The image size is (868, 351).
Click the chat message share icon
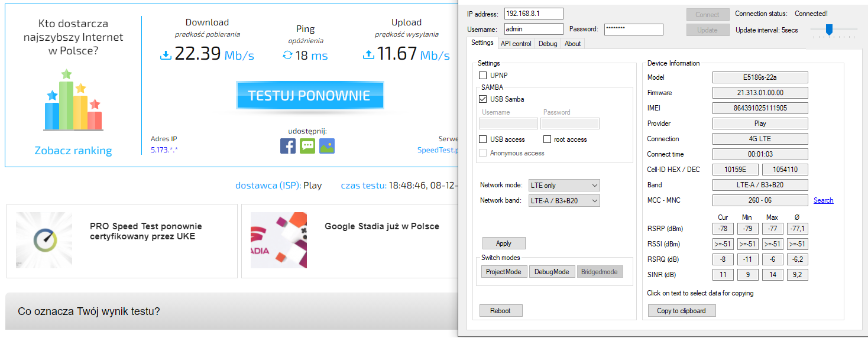pos(307,146)
